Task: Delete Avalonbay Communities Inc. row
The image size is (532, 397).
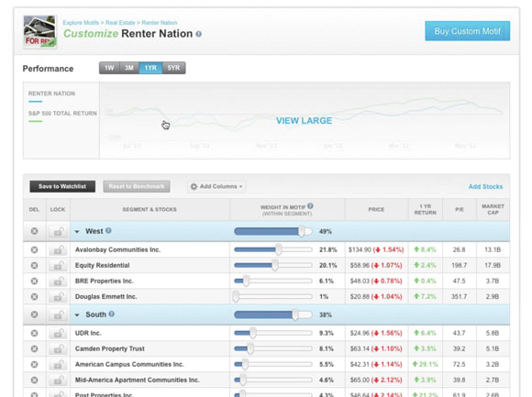Action: click(34, 250)
